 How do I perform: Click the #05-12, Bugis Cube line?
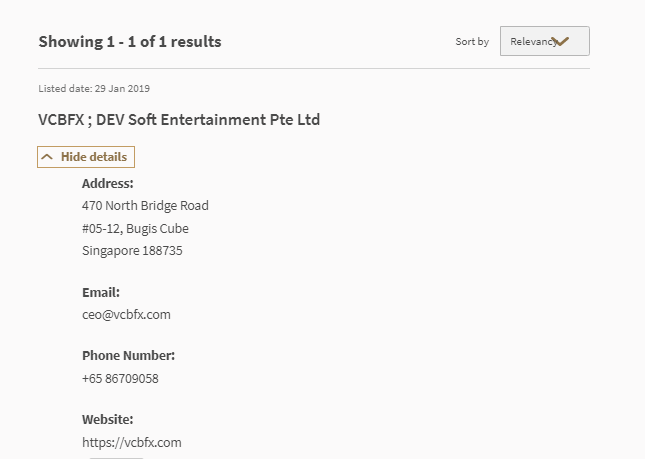click(x=135, y=228)
